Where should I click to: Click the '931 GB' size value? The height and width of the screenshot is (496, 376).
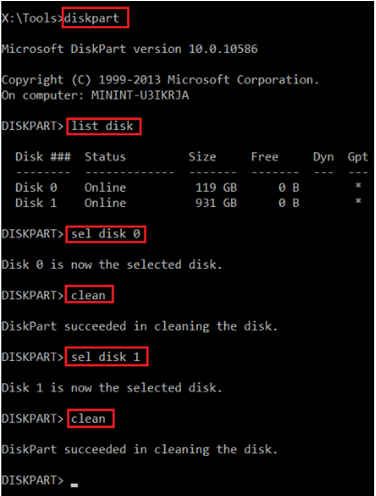click(216, 203)
